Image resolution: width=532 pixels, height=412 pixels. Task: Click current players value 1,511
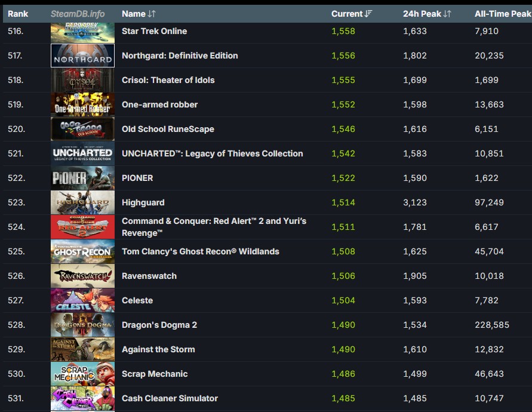point(343,227)
